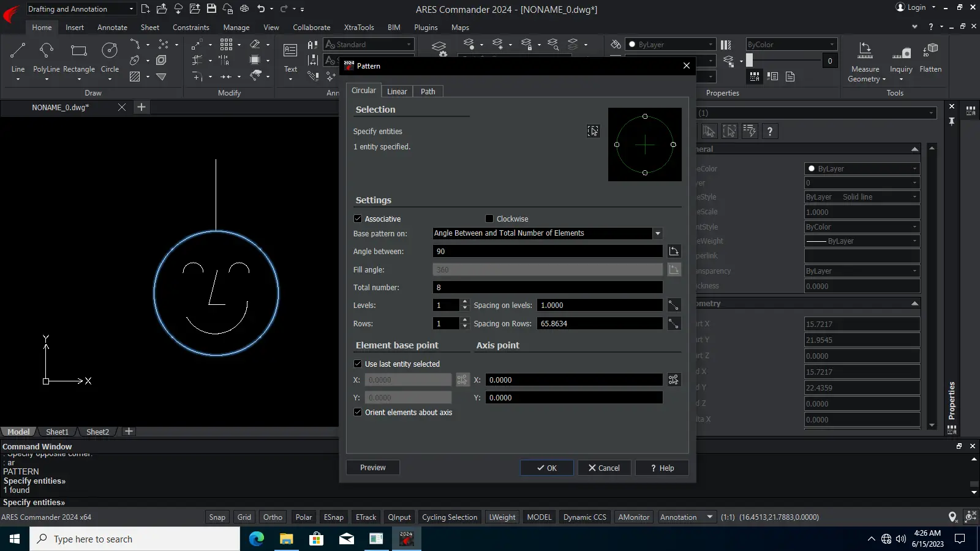Screen dimensions: 980x551
Task: Open the Measure Geometry tool
Action: pos(865,52)
